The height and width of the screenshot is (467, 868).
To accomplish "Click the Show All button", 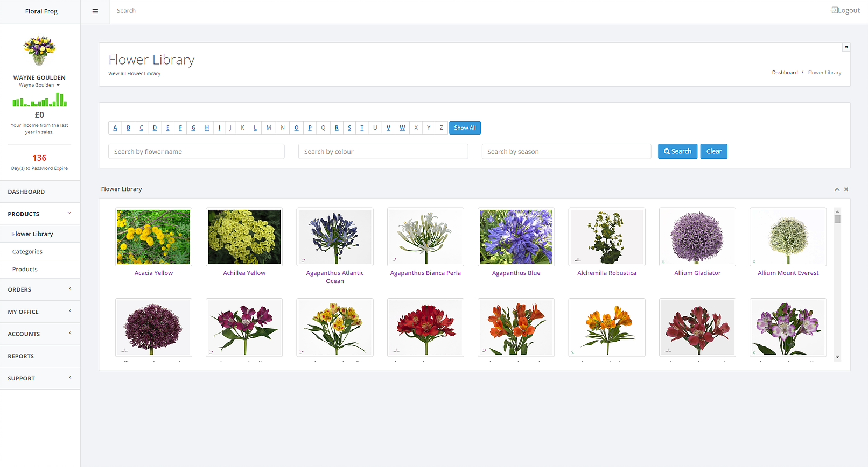I will pos(465,128).
